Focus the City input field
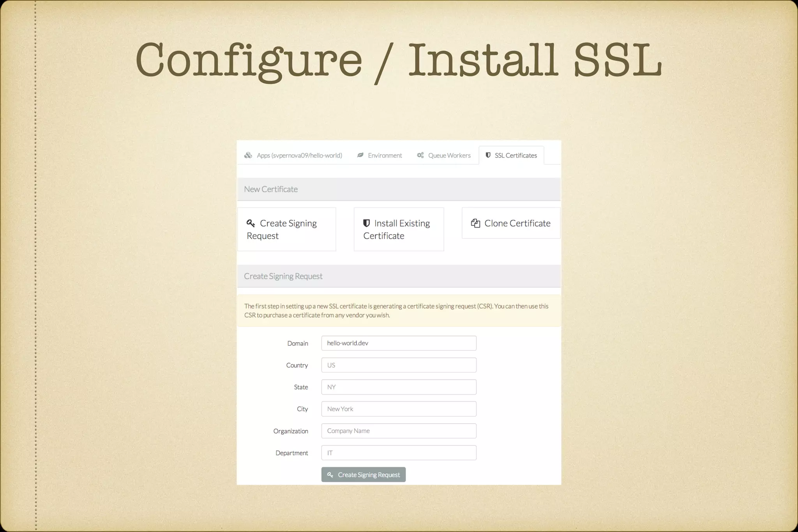The width and height of the screenshot is (798, 532). (x=399, y=409)
